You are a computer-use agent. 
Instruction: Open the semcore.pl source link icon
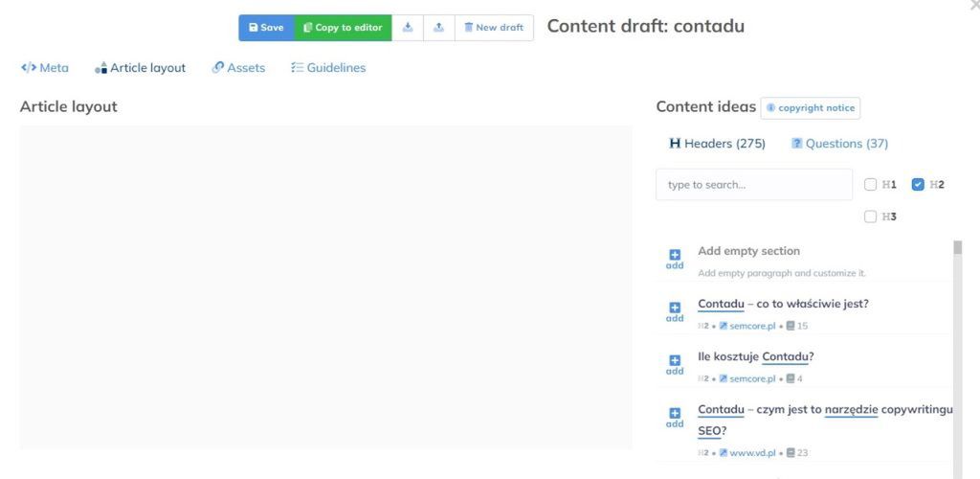coord(724,326)
